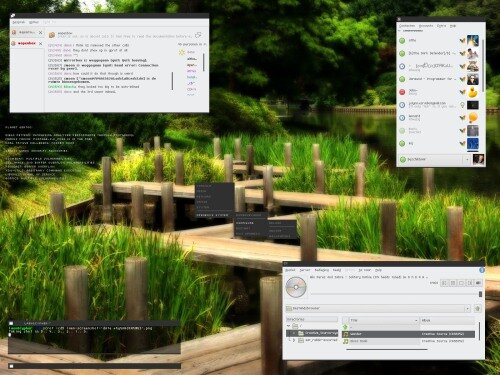Click the chat room icon in conversation header
500x375 pixels.
(x=52, y=35)
